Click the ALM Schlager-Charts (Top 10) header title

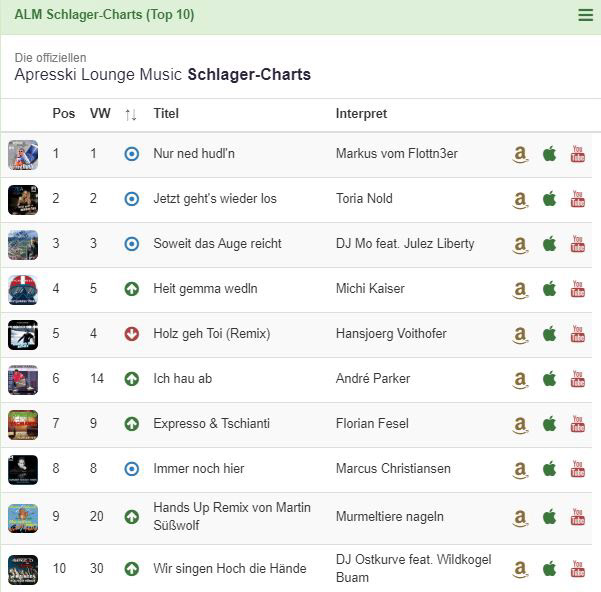click(x=104, y=15)
